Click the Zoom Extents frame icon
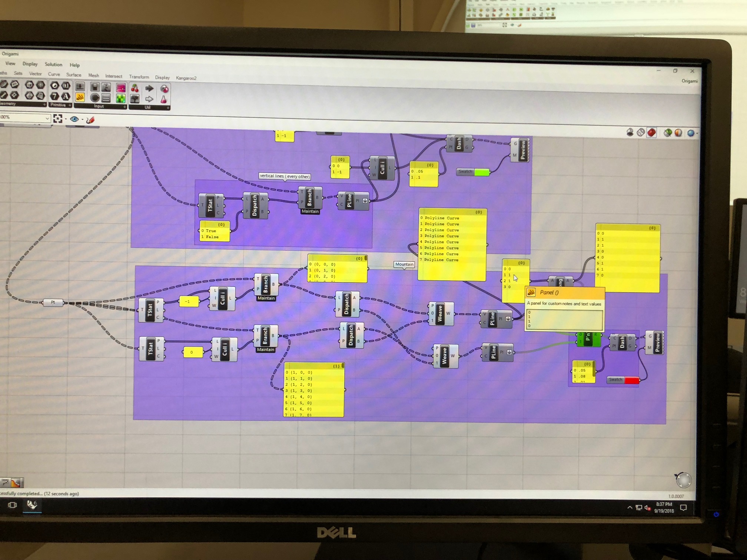 tap(57, 119)
